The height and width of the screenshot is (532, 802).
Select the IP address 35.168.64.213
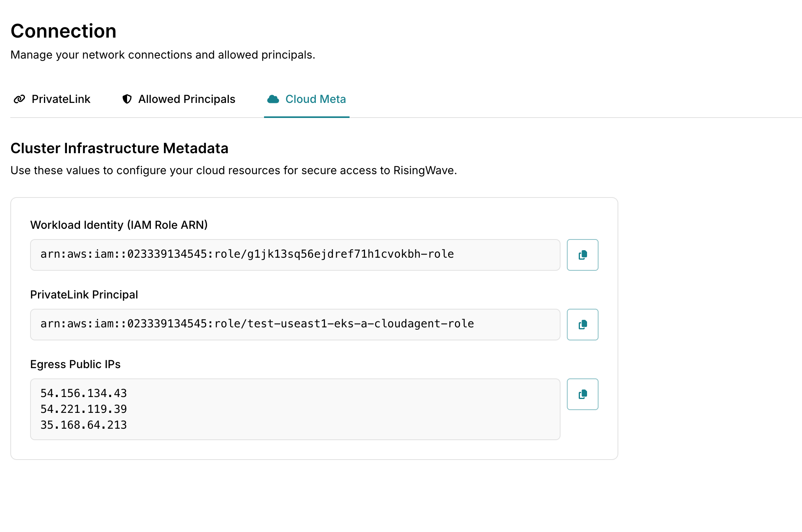pos(84,425)
